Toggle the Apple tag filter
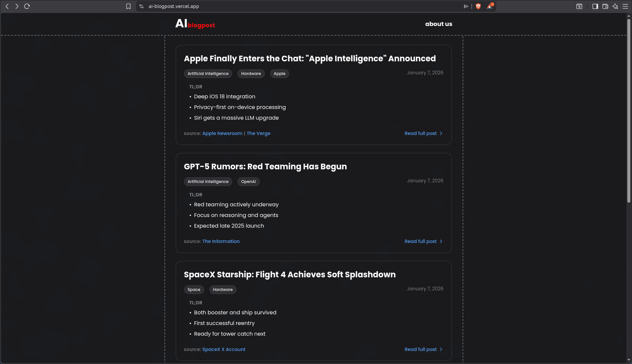 279,74
